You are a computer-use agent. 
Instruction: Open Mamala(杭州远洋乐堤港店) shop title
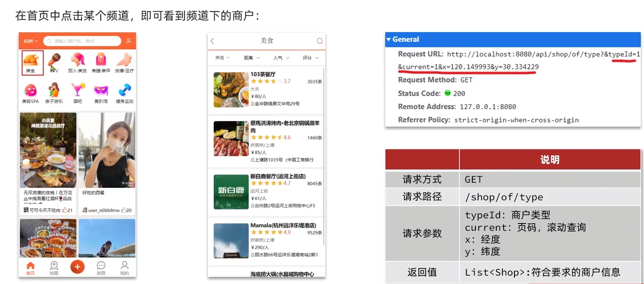click(x=283, y=226)
